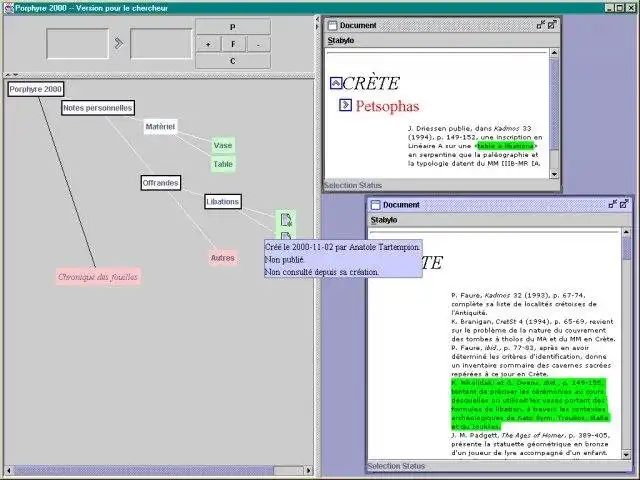The image size is (640, 480).
Task: Click the upper Document window title icon
Action: click(333, 25)
